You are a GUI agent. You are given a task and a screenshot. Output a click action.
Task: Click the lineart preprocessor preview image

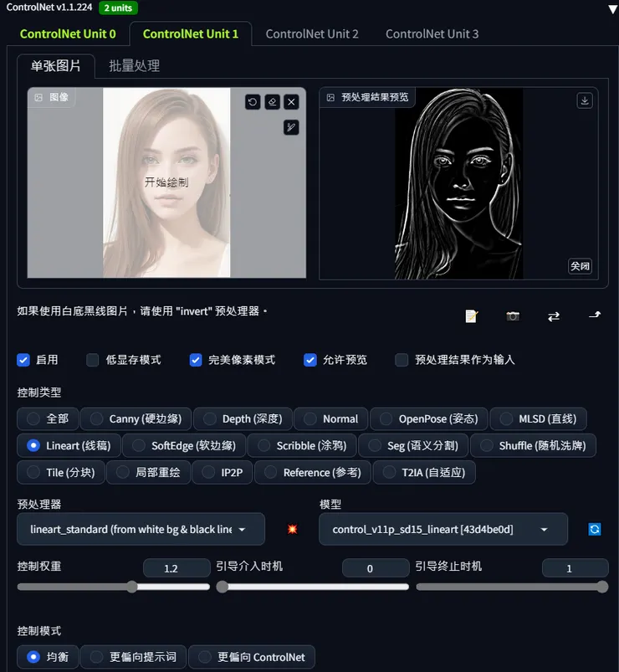tap(458, 184)
